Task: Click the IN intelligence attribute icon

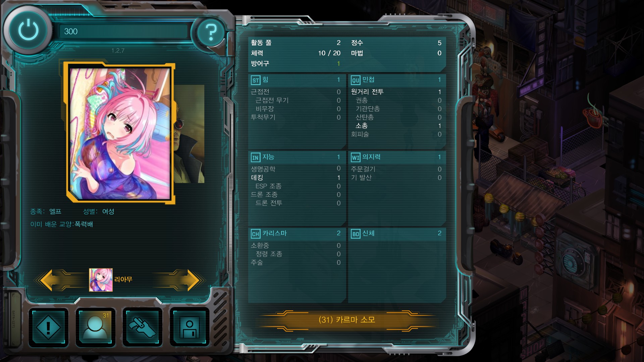Action: coord(256,158)
